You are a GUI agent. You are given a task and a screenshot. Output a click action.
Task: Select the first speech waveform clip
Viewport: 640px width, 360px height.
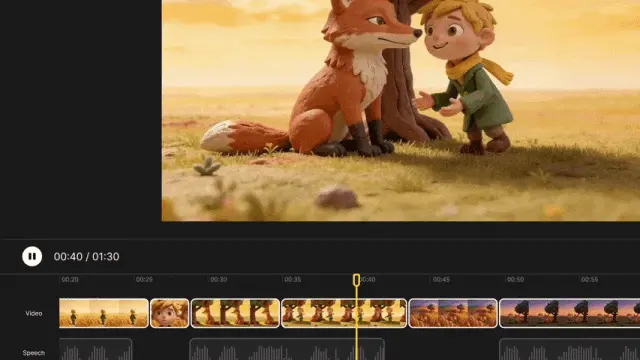pos(96,349)
